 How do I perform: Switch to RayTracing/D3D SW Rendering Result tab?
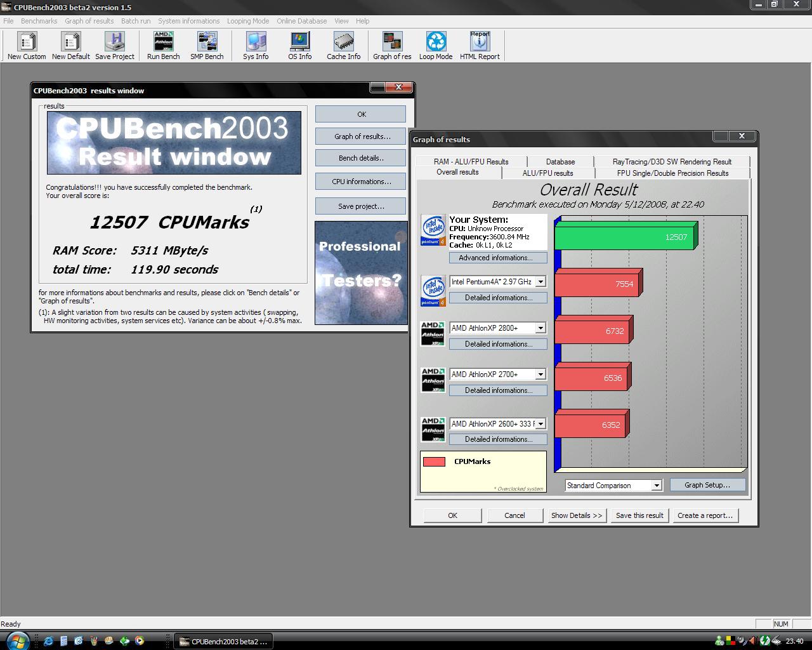point(672,162)
